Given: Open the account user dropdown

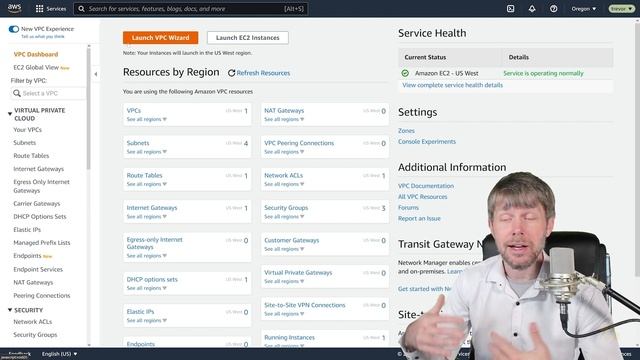Looking at the screenshot, I should [621, 9].
